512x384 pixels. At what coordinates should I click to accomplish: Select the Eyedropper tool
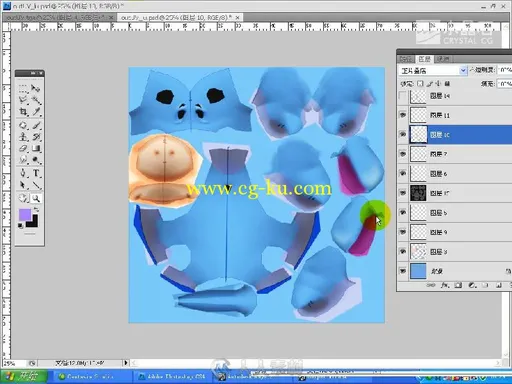(36, 111)
